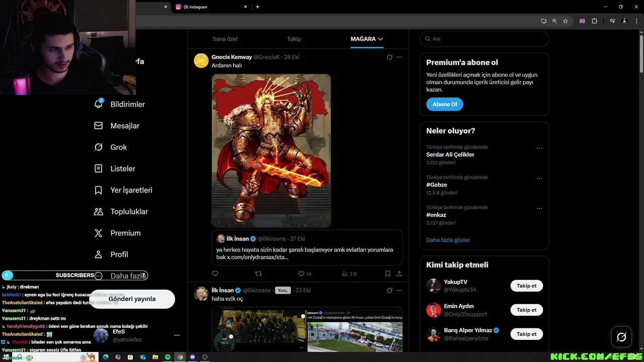Open Profil person icon
644x362 pixels.
pos(99,254)
